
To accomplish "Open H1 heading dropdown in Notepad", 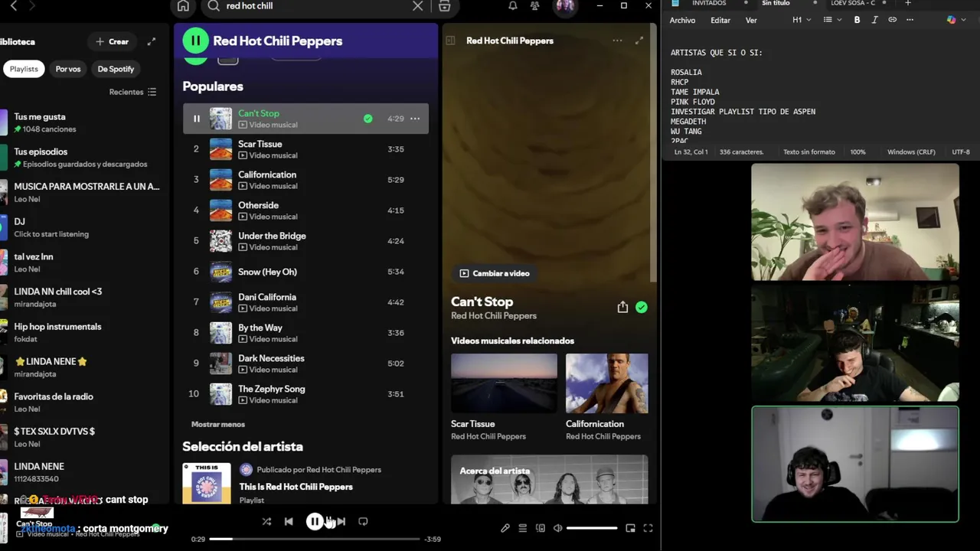I will (x=802, y=20).
